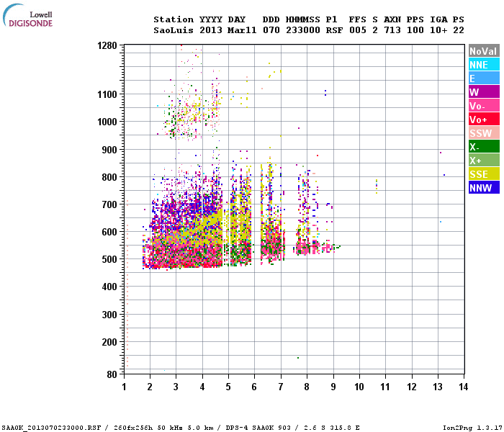Click the 500 km y-axis label
Screen dimensions: 504x432
coord(109,259)
